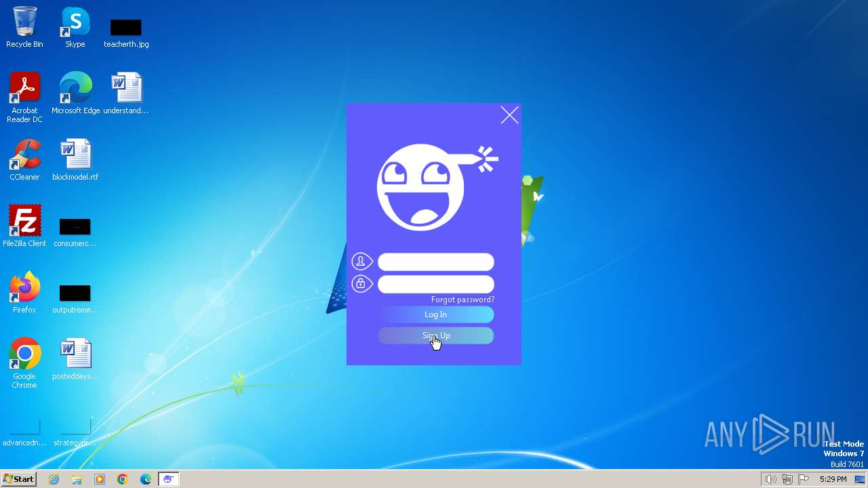868x488 pixels.
Task: Select the posteddays... Word document
Action: 75,359
